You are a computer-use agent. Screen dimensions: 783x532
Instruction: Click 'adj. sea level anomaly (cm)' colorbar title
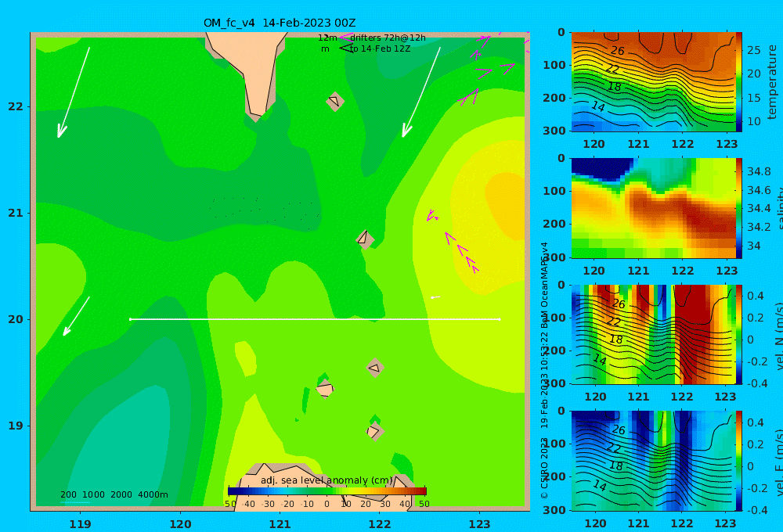click(x=327, y=480)
